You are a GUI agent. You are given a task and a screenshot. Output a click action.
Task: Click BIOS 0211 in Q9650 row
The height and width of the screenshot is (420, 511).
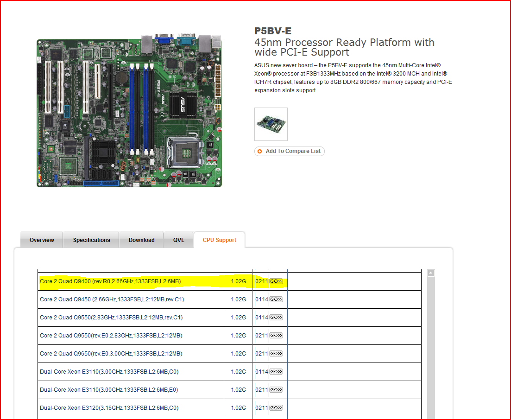(262, 354)
